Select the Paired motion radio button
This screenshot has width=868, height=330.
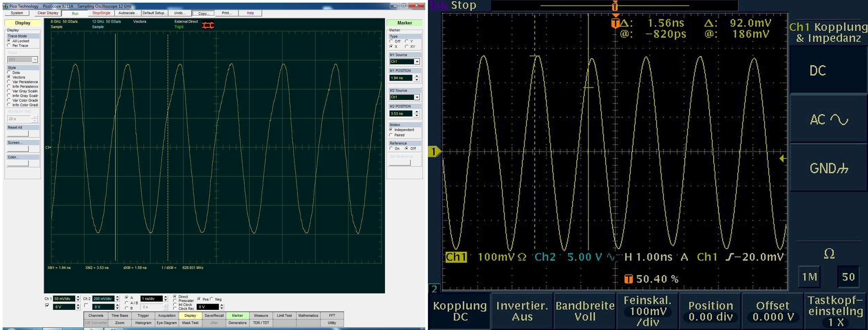(391, 135)
